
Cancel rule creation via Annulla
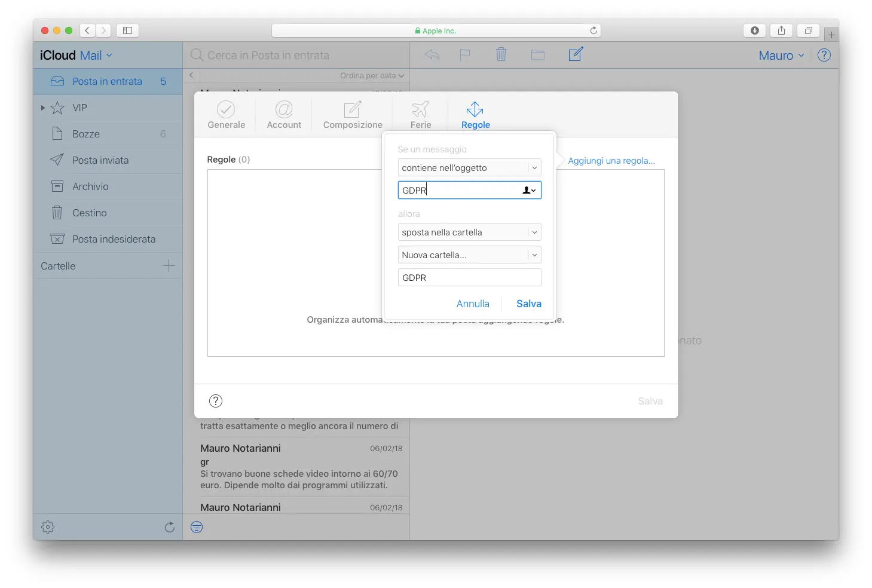pyautogui.click(x=473, y=304)
